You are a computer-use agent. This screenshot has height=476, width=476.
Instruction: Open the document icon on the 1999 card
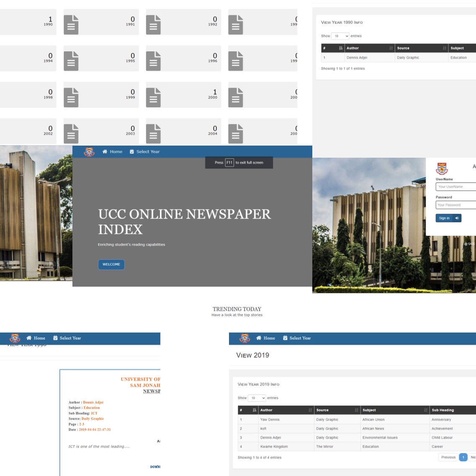(x=71, y=97)
